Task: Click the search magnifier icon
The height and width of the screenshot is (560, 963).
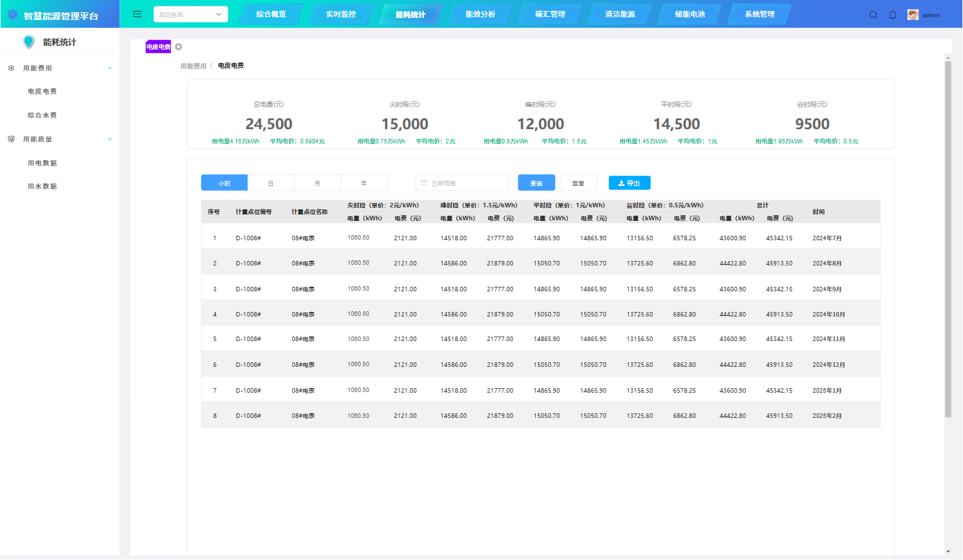Action: [873, 15]
